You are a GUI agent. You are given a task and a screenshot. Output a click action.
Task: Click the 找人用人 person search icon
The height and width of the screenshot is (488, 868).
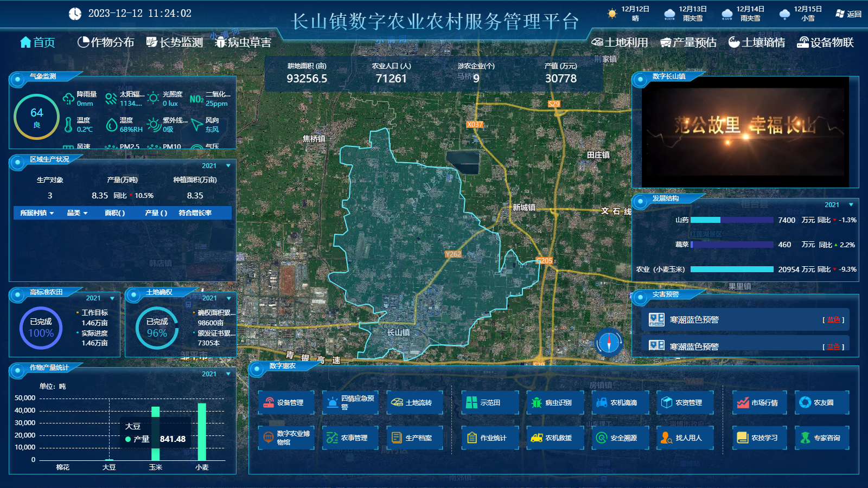667,438
